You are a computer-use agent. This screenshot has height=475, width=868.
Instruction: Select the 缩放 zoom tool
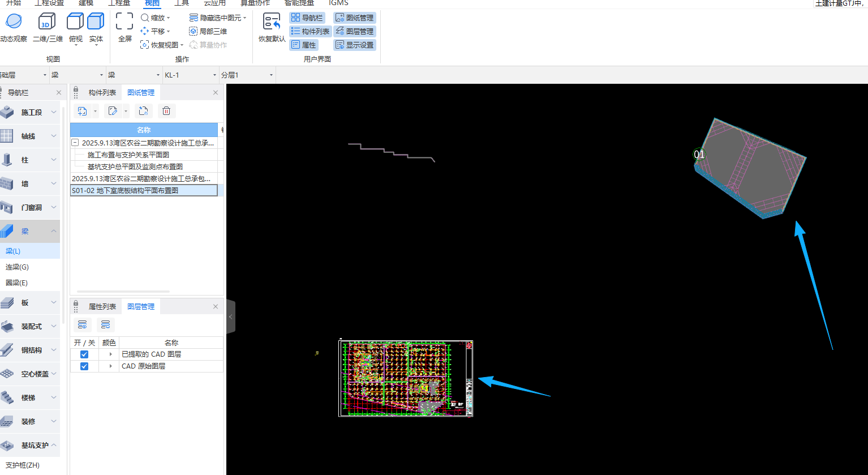click(156, 18)
